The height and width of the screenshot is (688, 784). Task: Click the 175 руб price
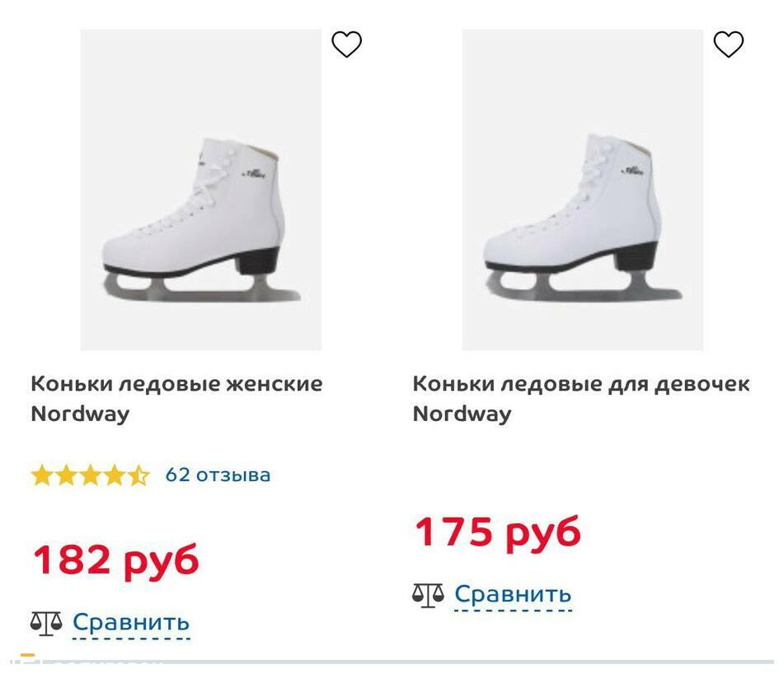497,531
